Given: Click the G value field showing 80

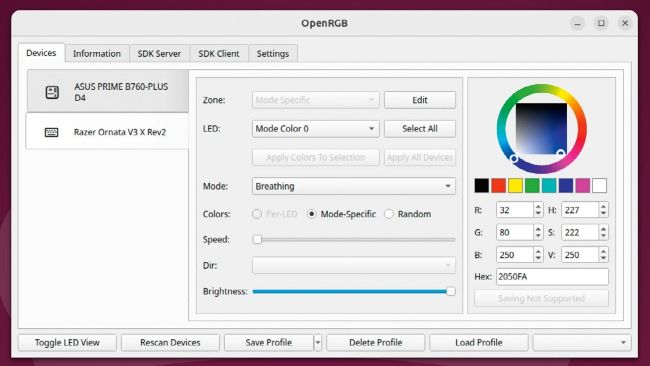Looking at the screenshot, I should point(514,232).
